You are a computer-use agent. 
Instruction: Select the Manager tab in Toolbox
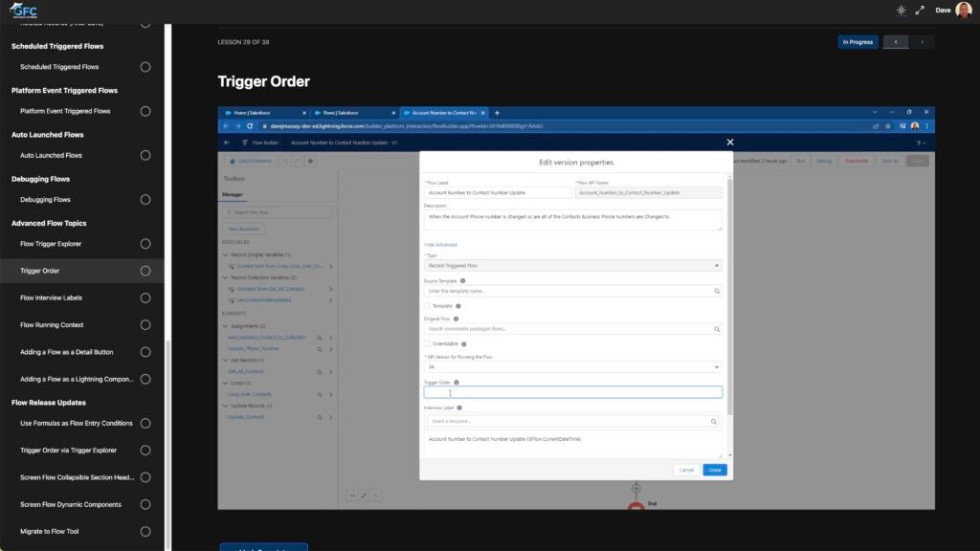click(x=233, y=195)
